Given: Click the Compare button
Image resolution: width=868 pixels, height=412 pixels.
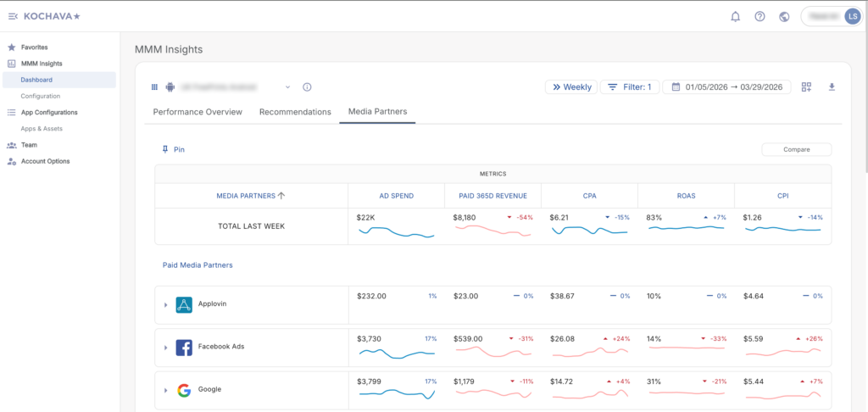Looking at the screenshot, I should click(x=796, y=149).
